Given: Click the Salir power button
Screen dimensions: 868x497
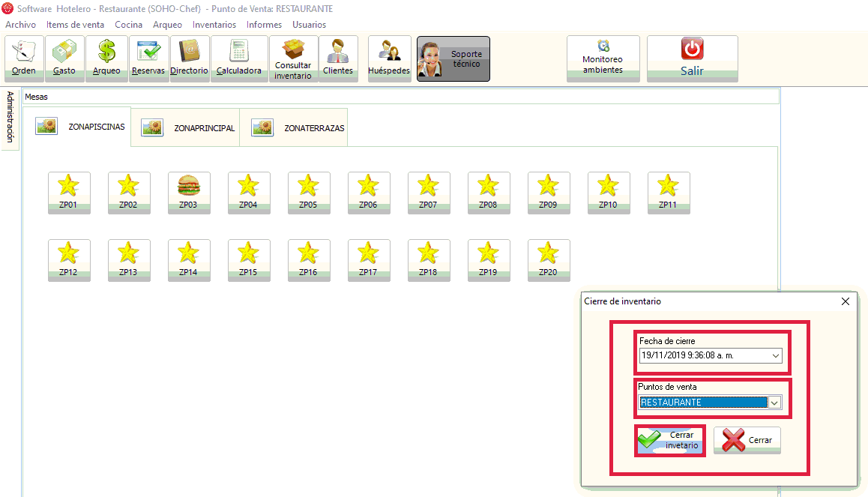Looking at the screenshot, I should pyautogui.click(x=692, y=58).
